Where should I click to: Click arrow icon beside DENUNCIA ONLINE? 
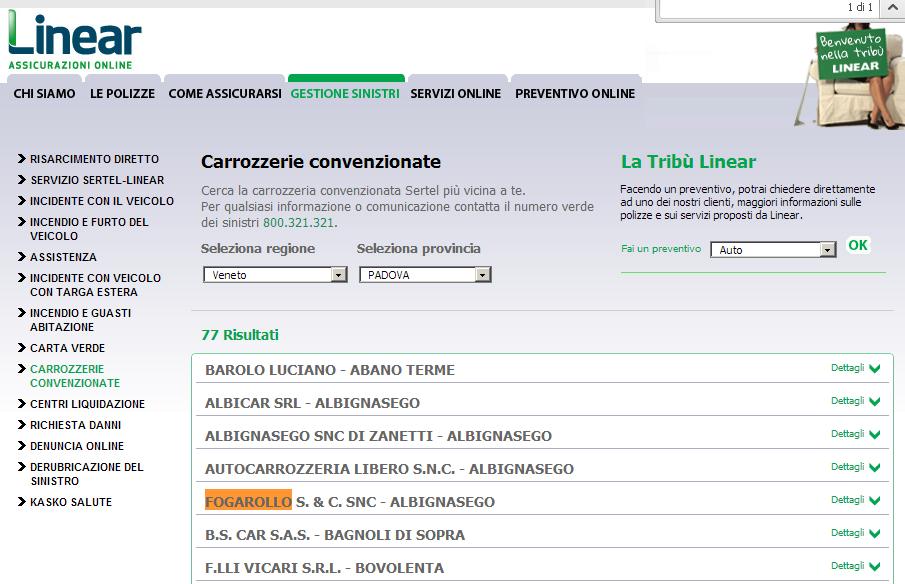[x=22, y=446]
